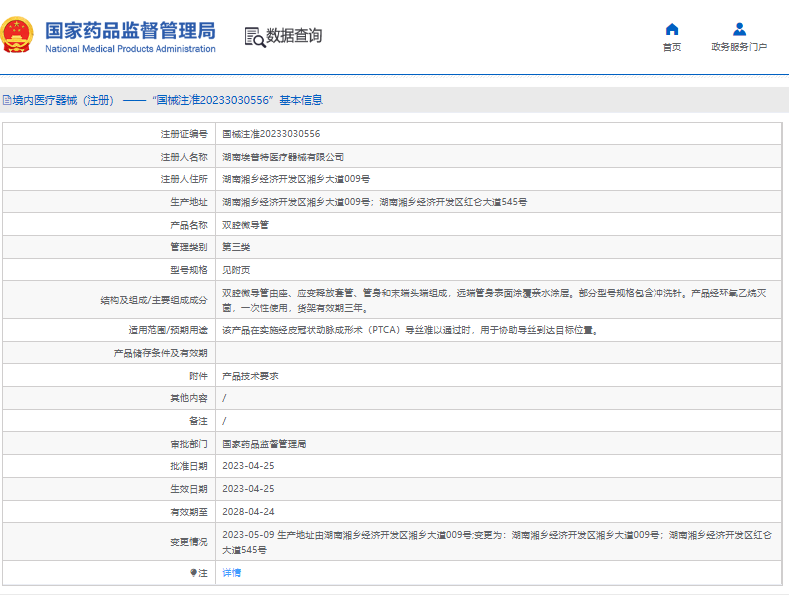Click the 变更情况 label
The image size is (789, 595).
(x=189, y=542)
